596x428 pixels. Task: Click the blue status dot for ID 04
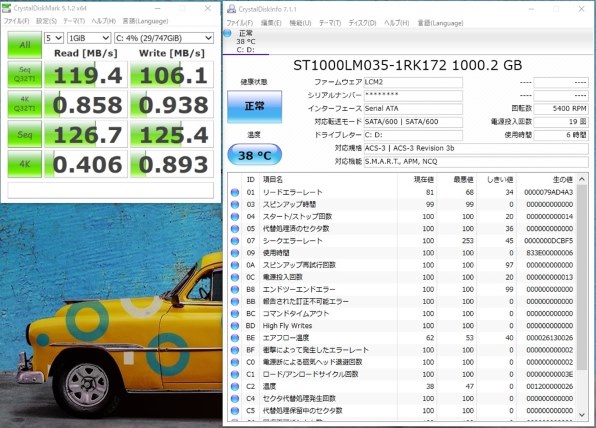click(x=235, y=217)
